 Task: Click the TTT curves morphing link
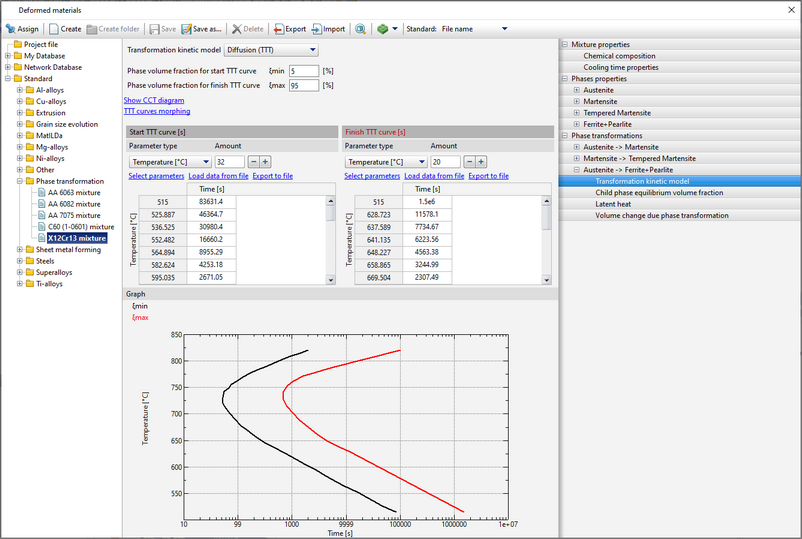[156, 111]
